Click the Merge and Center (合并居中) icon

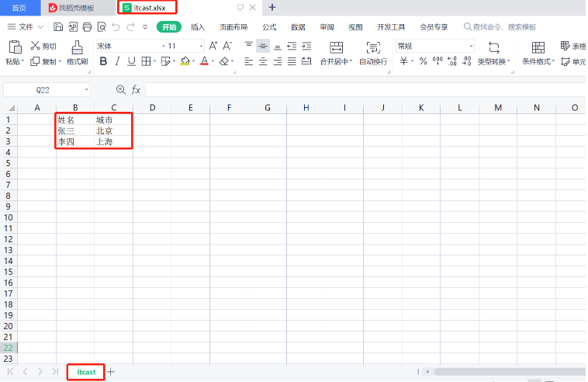point(336,47)
